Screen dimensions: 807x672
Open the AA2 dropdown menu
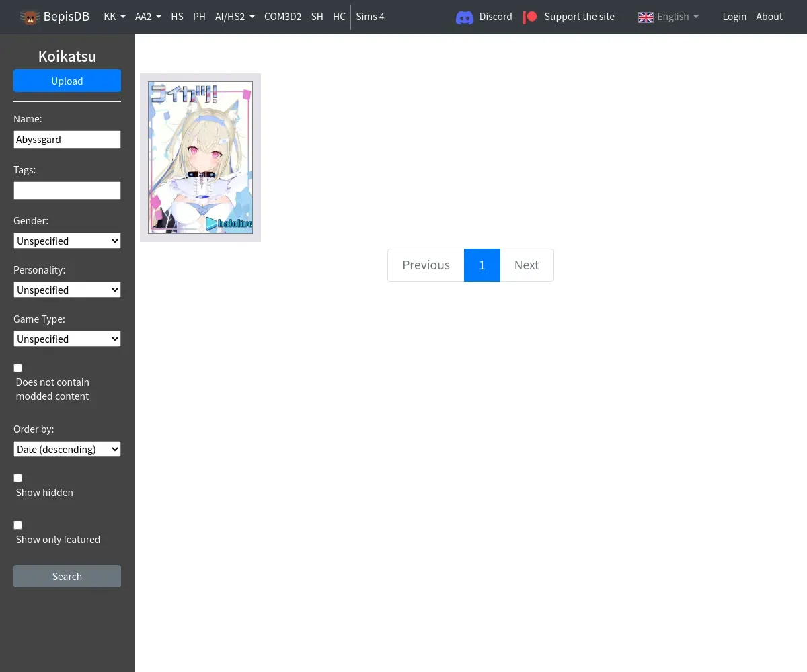148,17
